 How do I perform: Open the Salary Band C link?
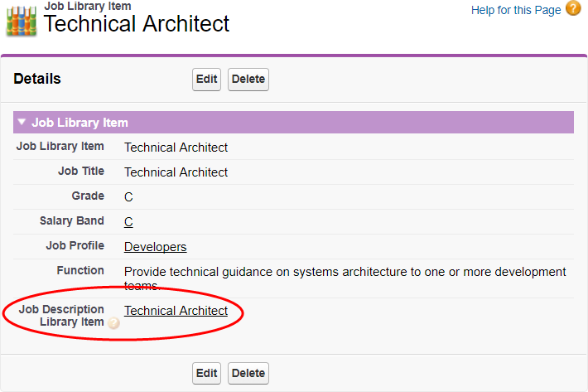pos(128,222)
